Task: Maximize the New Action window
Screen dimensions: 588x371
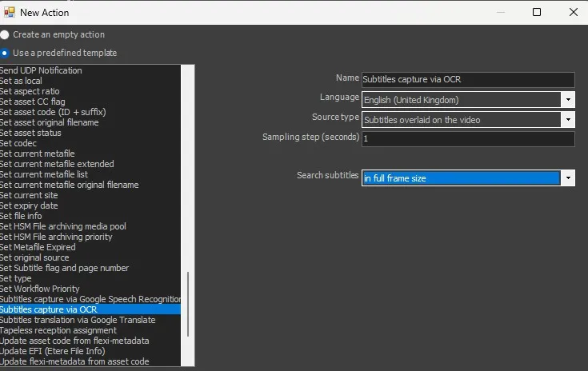Action: point(537,12)
